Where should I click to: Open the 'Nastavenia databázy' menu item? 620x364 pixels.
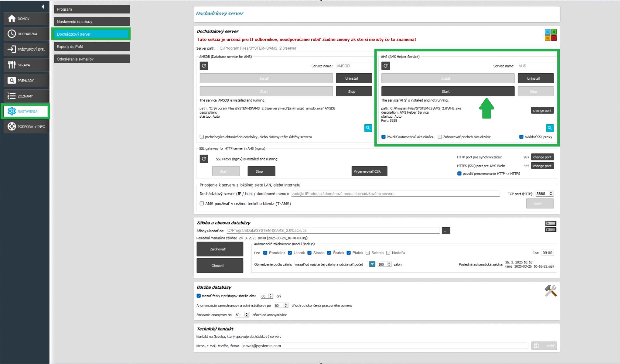pyautogui.click(x=92, y=22)
